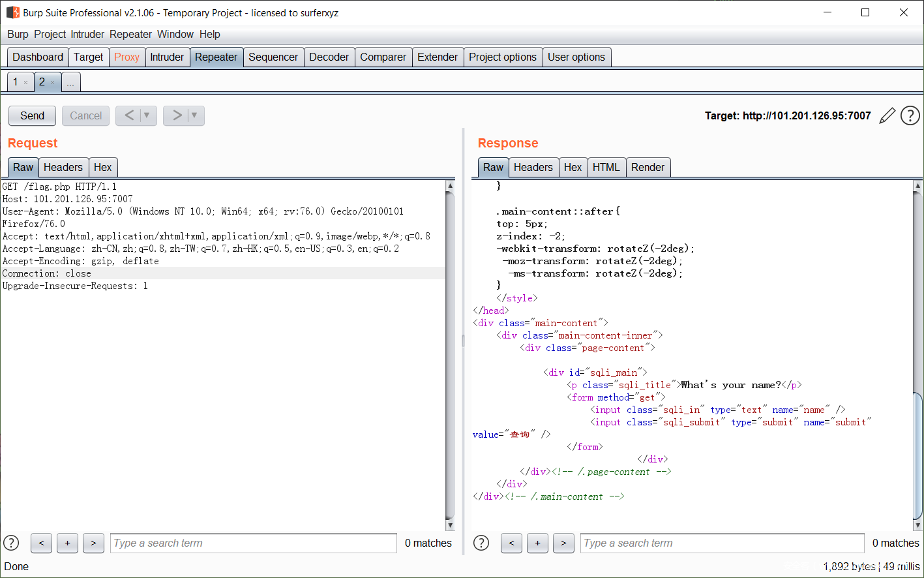The width and height of the screenshot is (924, 578).
Task: Expand history forward dropdown arrow
Action: tap(194, 115)
